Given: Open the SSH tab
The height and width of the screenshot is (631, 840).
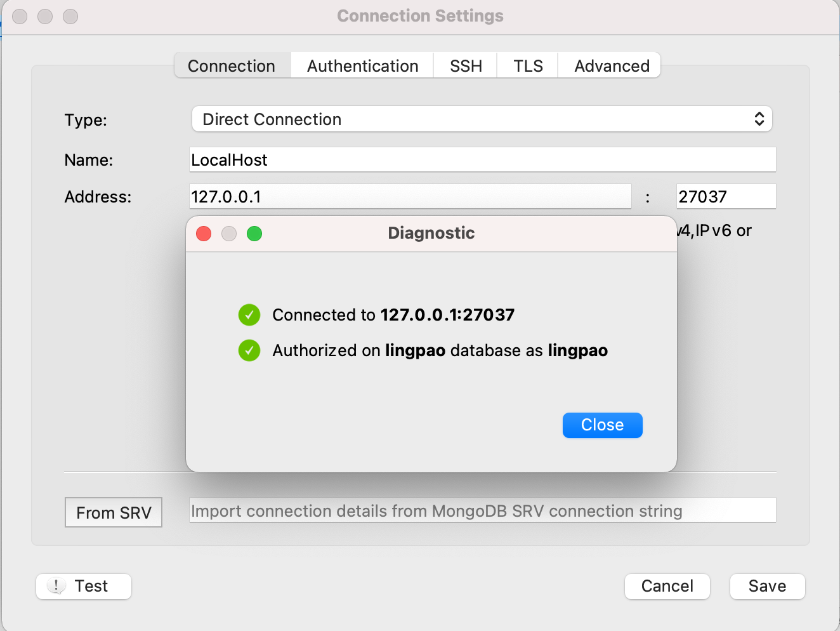Looking at the screenshot, I should click(x=466, y=65).
